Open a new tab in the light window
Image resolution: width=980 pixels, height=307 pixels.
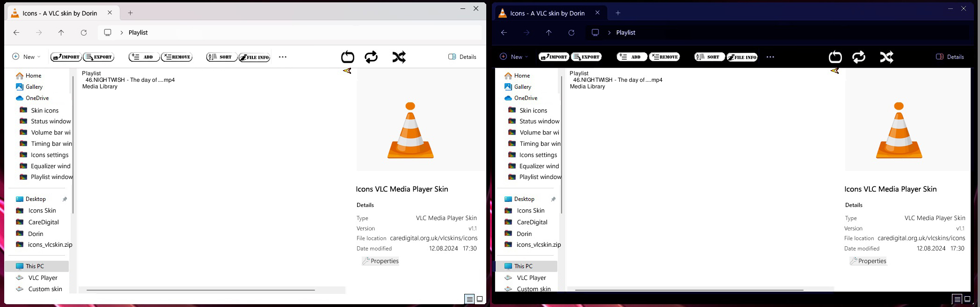click(131, 13)
